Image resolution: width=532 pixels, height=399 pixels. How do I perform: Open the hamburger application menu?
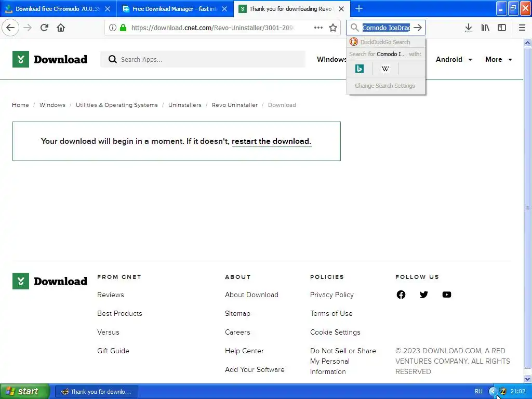point(522,28)
